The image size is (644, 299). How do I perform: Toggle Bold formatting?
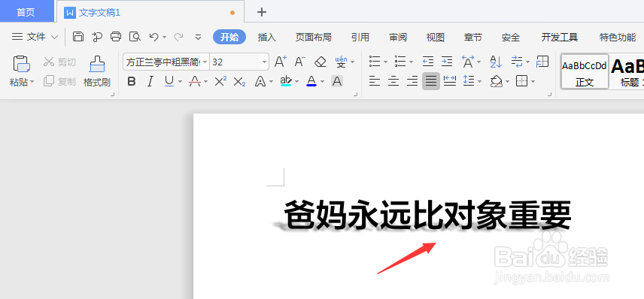click(x=132, y=81)
